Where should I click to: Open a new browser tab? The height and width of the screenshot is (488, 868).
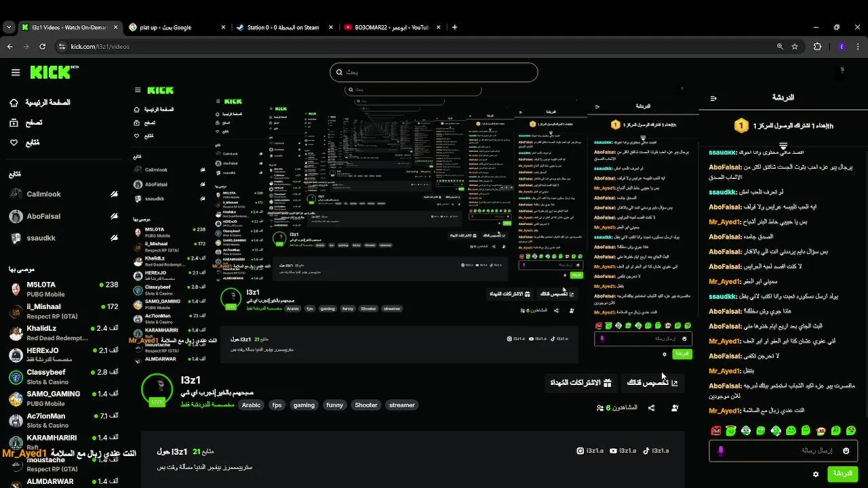tap(455, 27)
